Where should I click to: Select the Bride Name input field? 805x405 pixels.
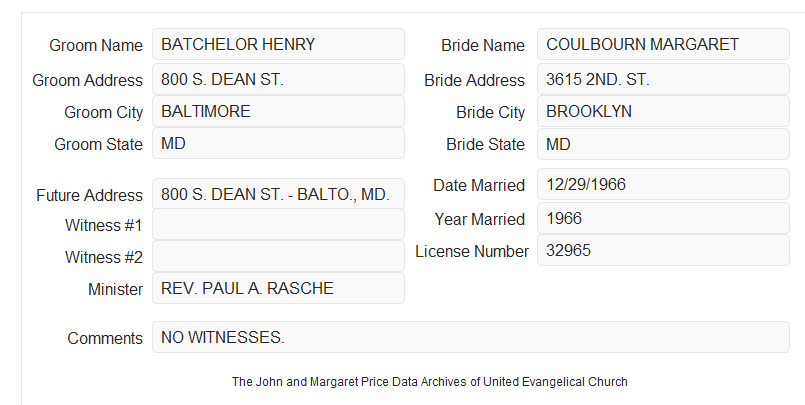[663, 44]
